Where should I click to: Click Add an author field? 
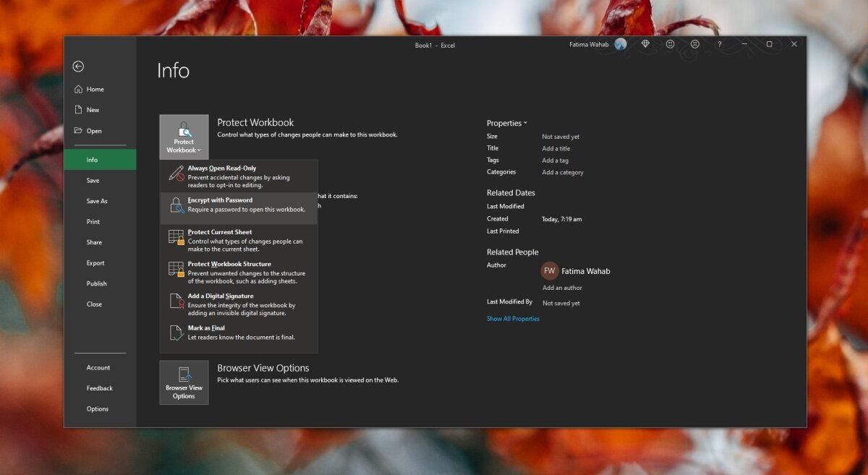tap(562, 288)
